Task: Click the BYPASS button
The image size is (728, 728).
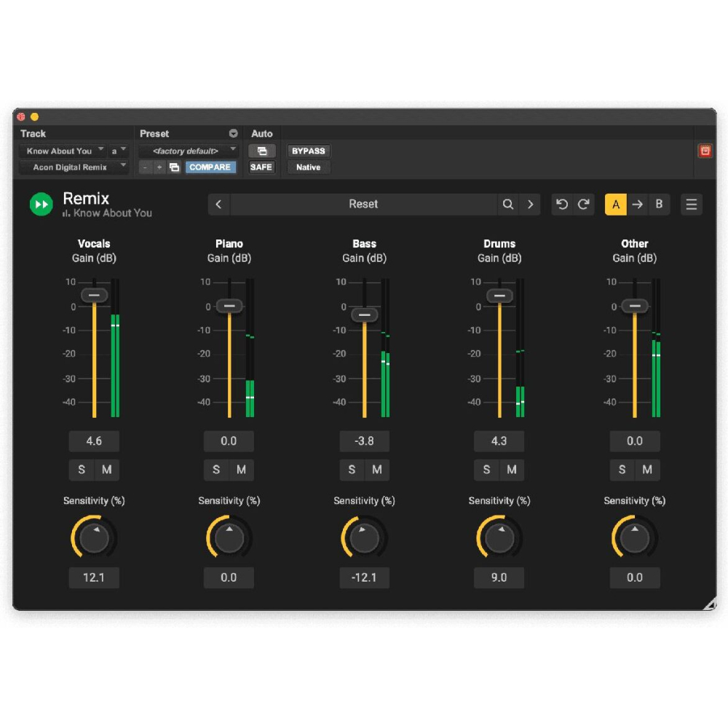Action: pyautogui.click(x=309, y=151)
